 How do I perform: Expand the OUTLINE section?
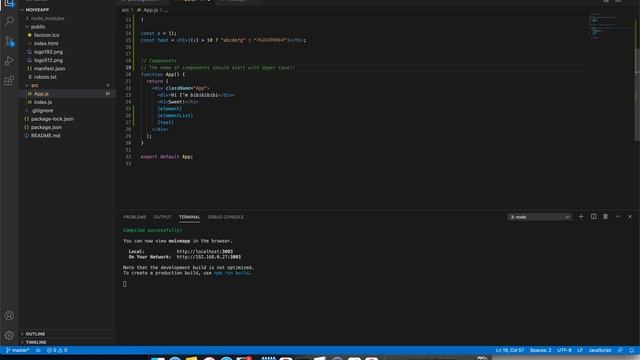(x=35, y=334)
